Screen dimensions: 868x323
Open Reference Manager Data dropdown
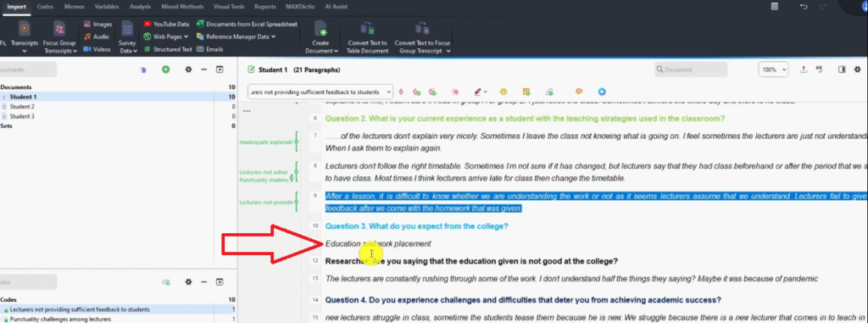tap(236, 36)
